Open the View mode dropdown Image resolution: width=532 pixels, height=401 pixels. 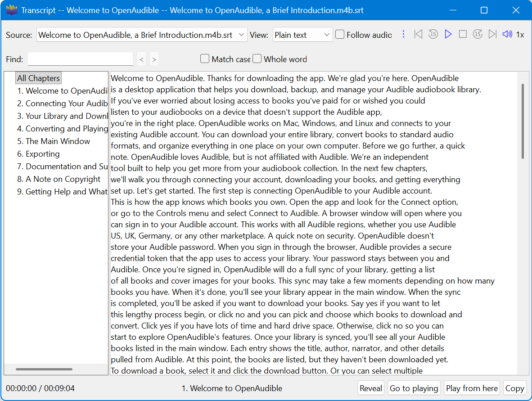(x=302, y=35)
